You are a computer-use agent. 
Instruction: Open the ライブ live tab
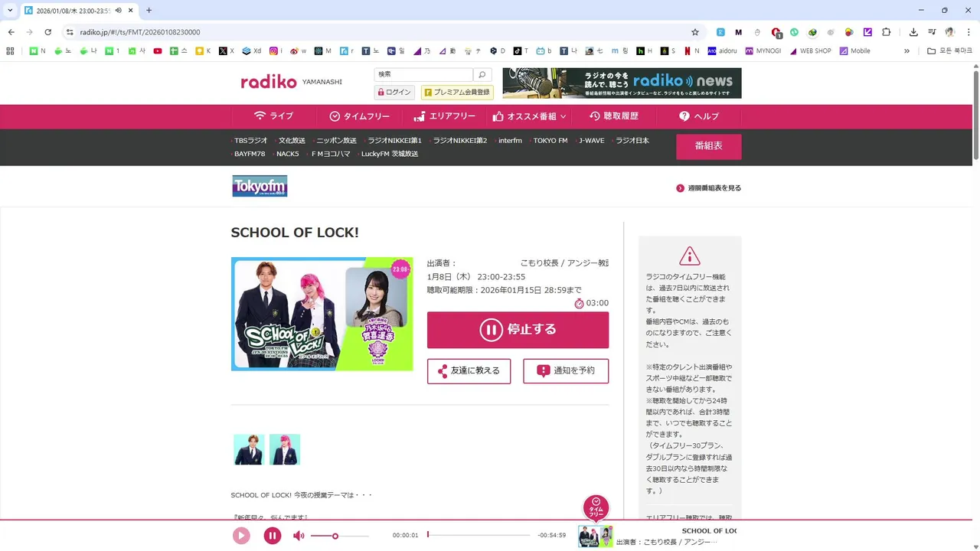[273, 116]
